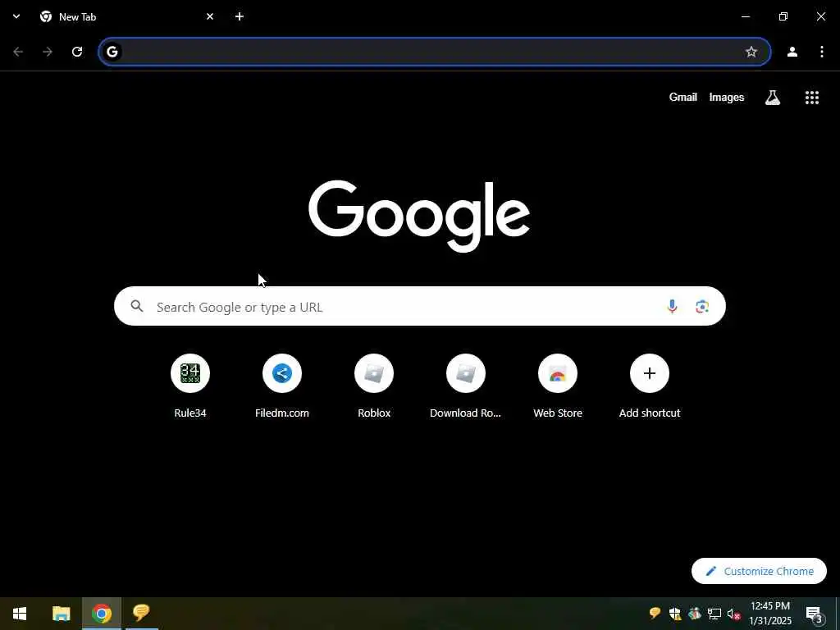Image resolution: width=840 pixels, height=630 pixels.
Task: Click the speech bubble tray icon
Action: tap(655, 614)
